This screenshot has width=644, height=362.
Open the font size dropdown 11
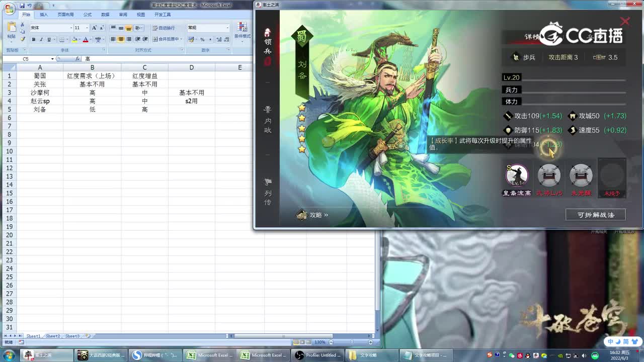click(x=87, y=28)
